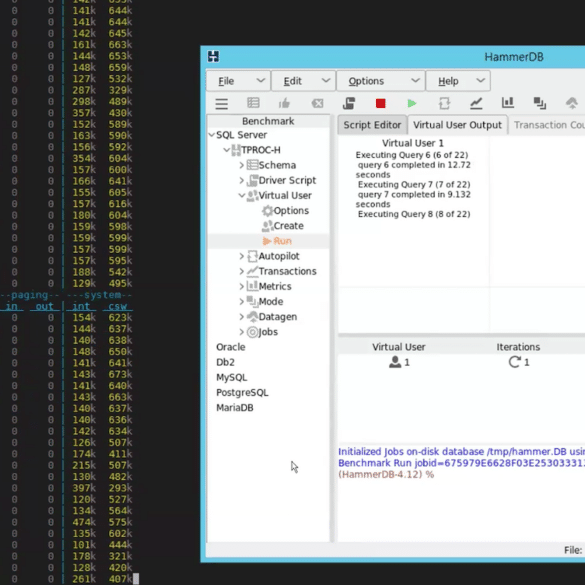The height and width of the screenshot is (585, 585).
Task: Expand the Transactions tree node
Action: click(x=241, y=271)
